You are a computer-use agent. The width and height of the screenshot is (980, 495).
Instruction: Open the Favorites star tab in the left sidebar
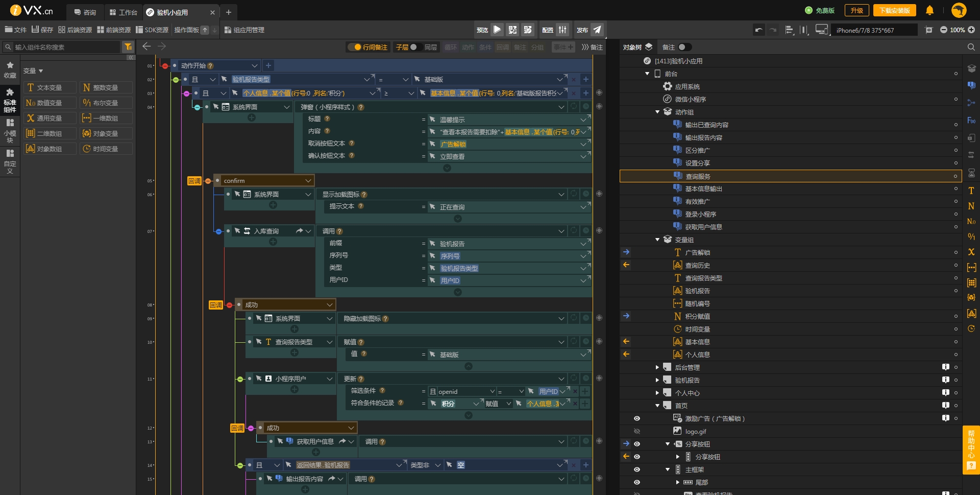tap(10, 70)
